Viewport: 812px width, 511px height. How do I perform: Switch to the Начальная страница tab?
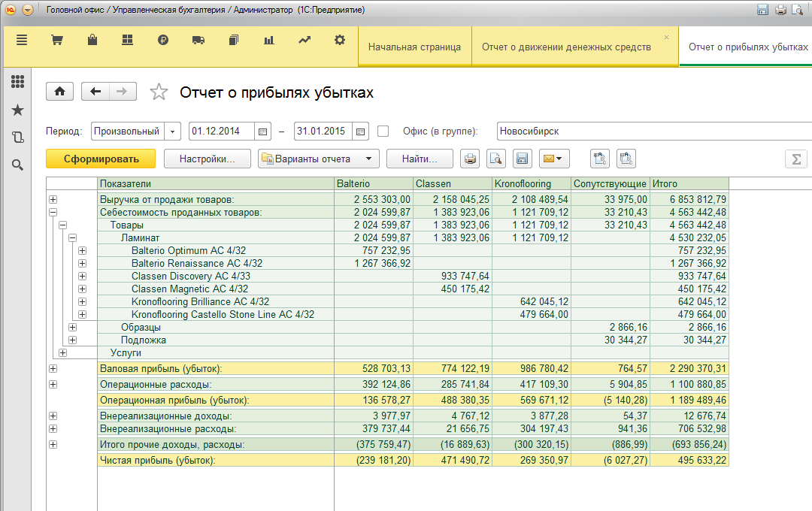click(414, 47)
